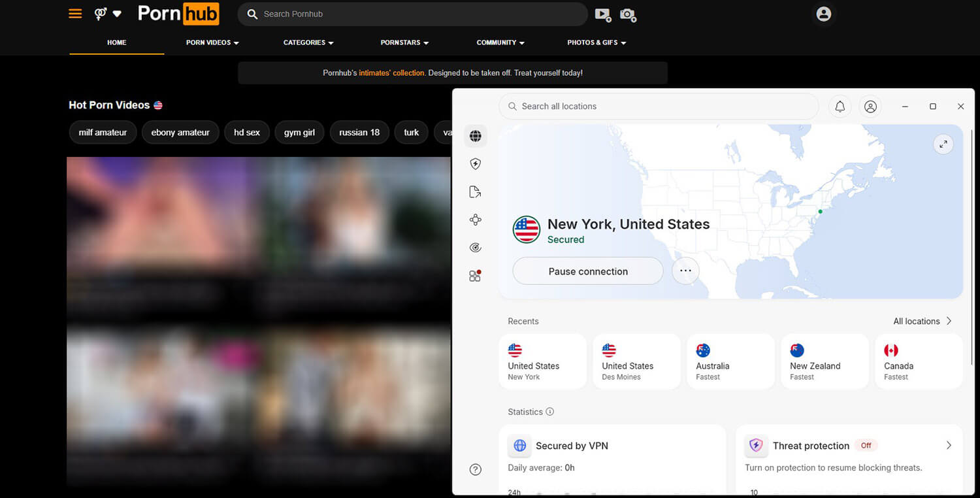Click the Threat protection shield card icon
980x498 pixels.
(756, 446)
